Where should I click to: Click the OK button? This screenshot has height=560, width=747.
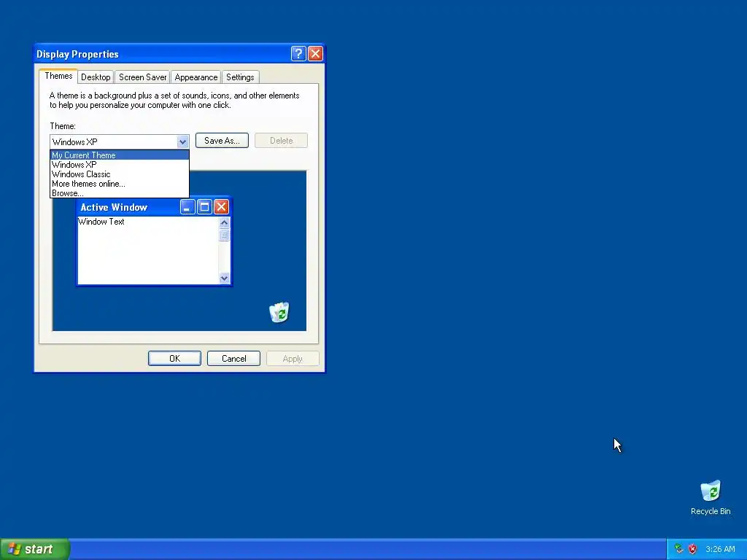(x=174, y=359)
